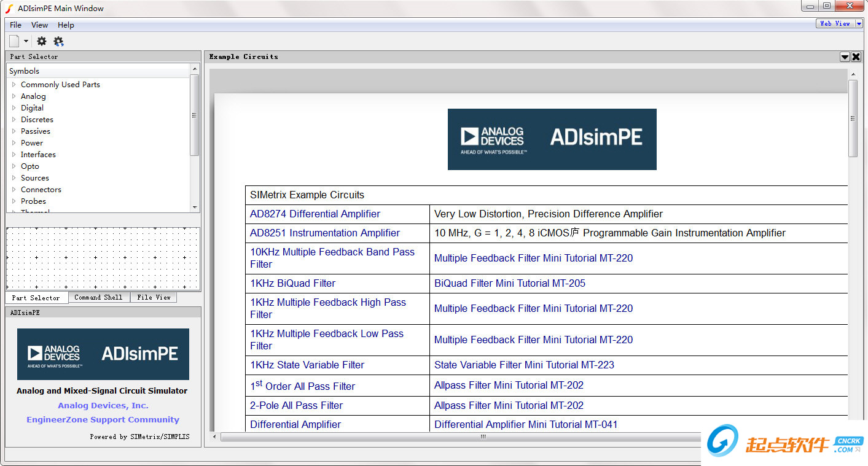The width and height of the screenshot is (868, 466).
Task: Click the collapse arrow on Example Circuits bar
Action: coord(845,56)
